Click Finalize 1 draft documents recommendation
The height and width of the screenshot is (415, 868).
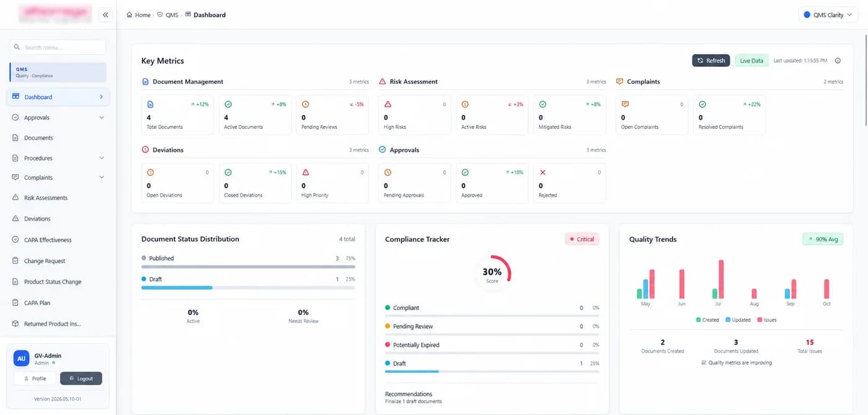414,401
